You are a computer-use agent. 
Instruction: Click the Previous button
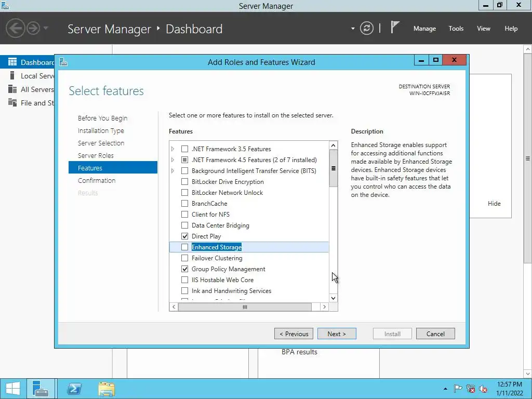point(294,334)
